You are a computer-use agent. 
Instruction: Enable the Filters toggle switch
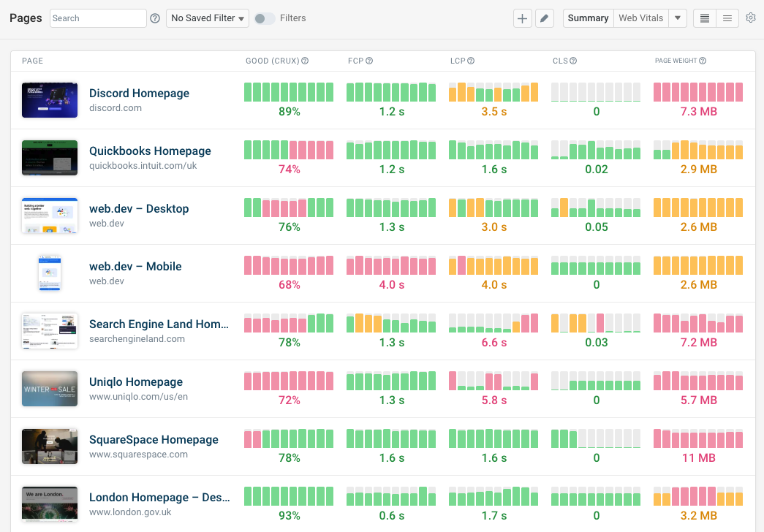point(264,18)
